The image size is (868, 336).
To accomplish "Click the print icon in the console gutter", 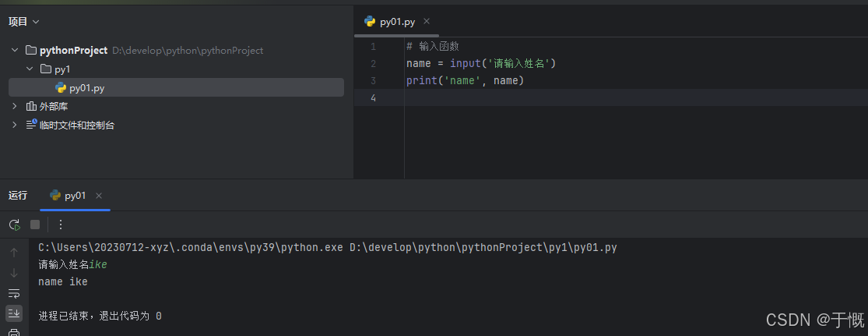I will pyautogui.click(x=14, y=332).
